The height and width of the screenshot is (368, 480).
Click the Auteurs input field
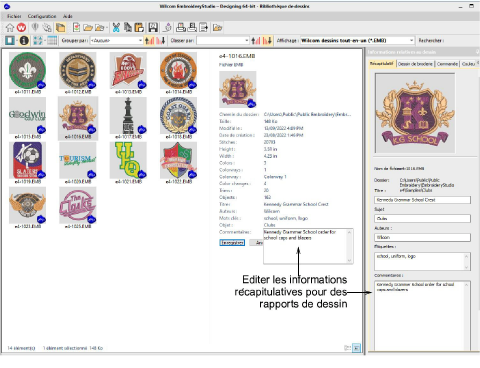423,237
